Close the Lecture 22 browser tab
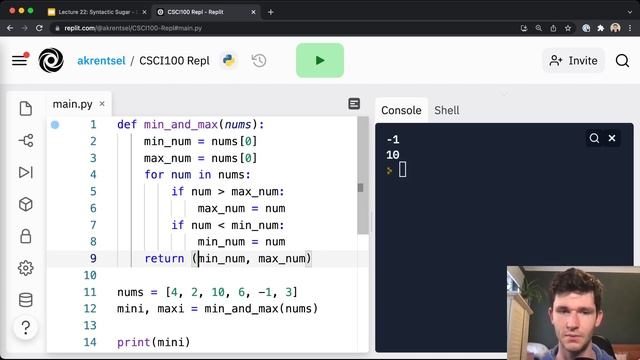 click(x=144, y=12)
